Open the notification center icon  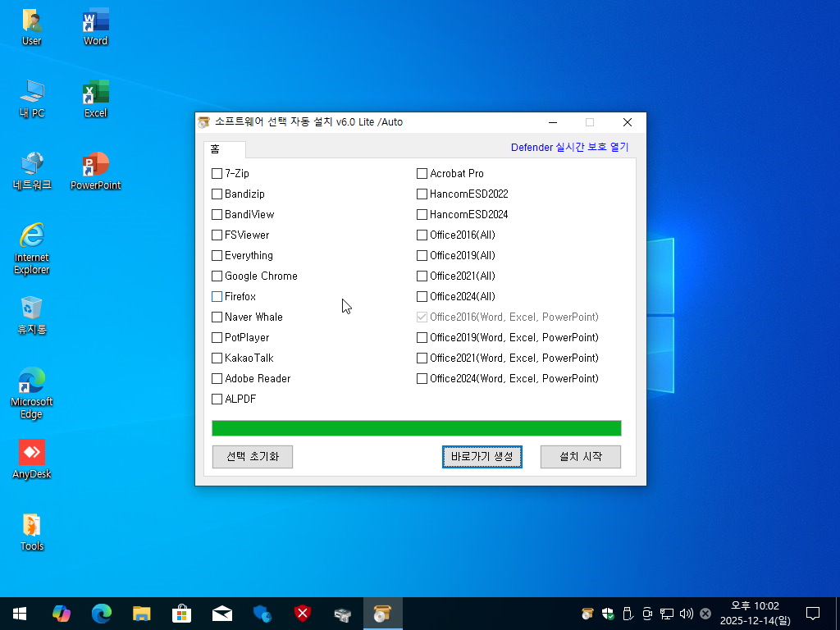coord(813,614)
